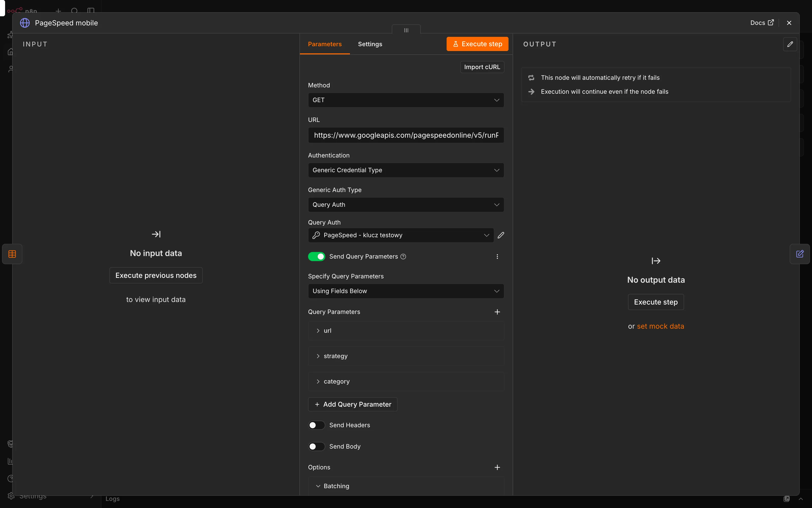This screenshot has width=812, height=508.
Task: Click the Execute previous nodes button
Action: coord(156,276)
